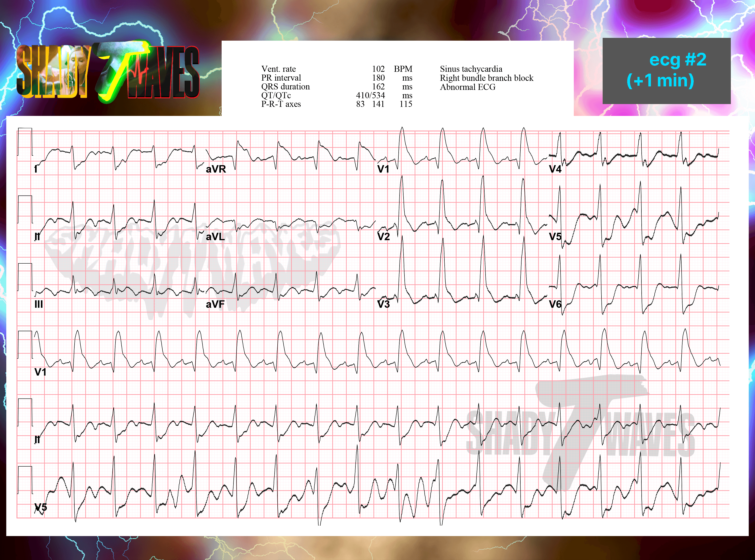Click the 'V5' bottom rhythm strip label
The height and width of the screenshot is (560, 755).
point(41,508)
